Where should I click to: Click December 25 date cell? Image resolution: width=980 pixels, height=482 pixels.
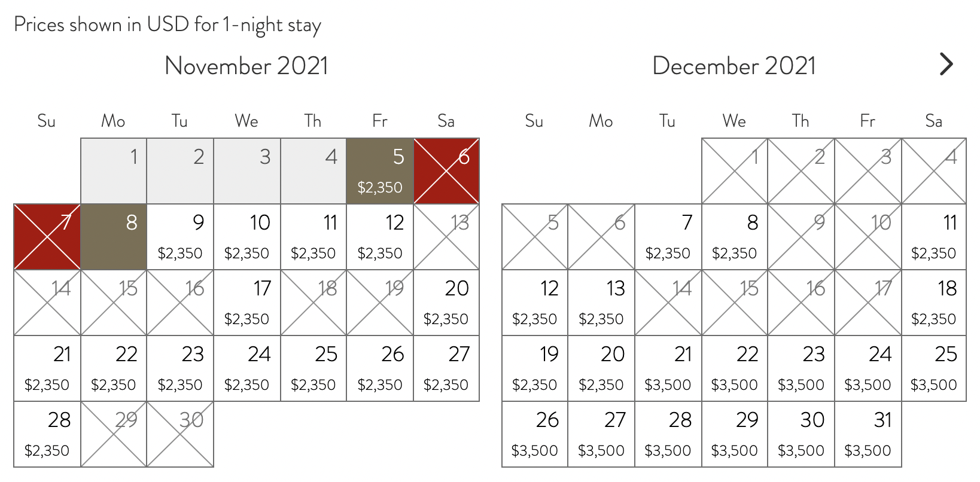tap(933, 368)
